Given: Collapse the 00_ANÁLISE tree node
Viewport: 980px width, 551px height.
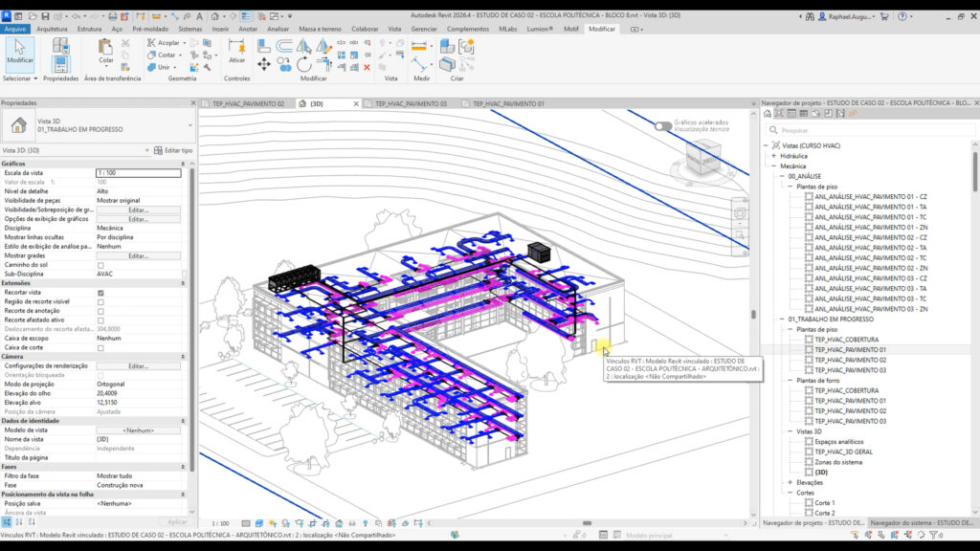Looking at the screenshot, I should 782,176.
